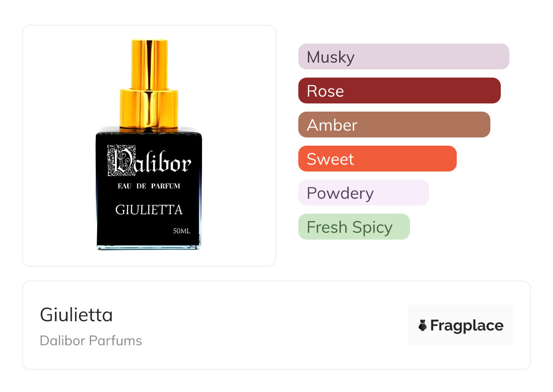Screen dimensions: 553x392
Task: Click the Rose label text
Action: [325, 91]
